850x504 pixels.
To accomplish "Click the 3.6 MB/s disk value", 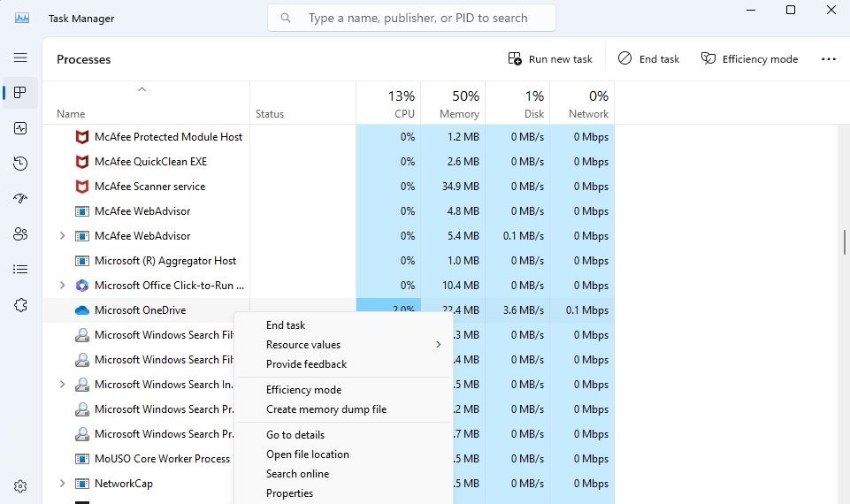I will click(523, 310).
